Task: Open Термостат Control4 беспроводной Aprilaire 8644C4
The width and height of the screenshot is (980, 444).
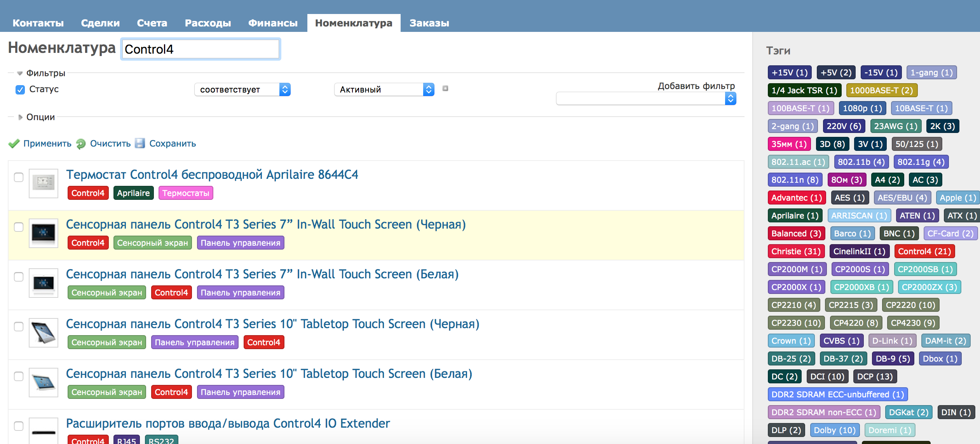Action: (x=212, y=175)
